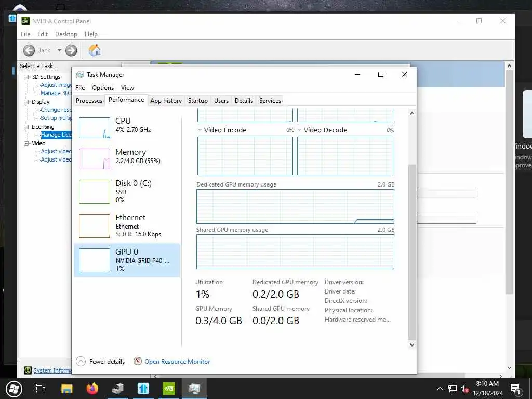
Task: Click Open Resource Monitor link
Action: click(x=177, y=362)
